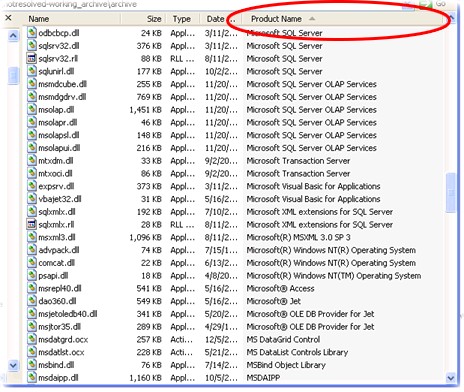Sort files by the Size column header

coord(144,19)
